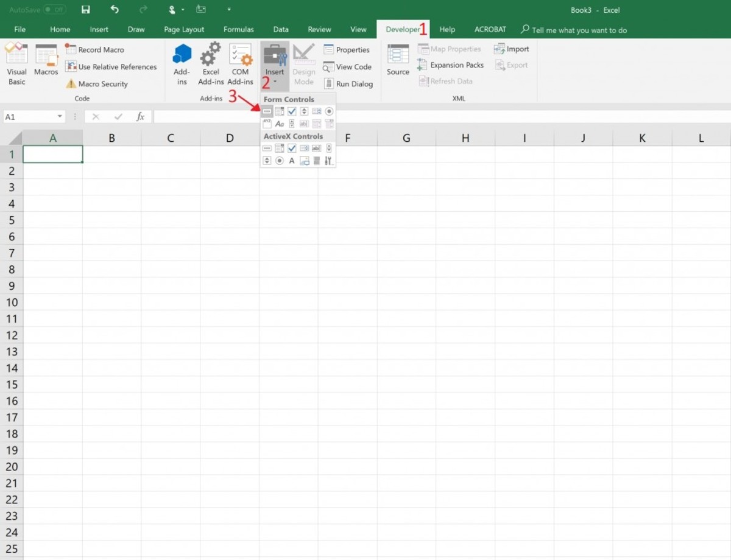Insert an Option Button form control

coord(329,111)
